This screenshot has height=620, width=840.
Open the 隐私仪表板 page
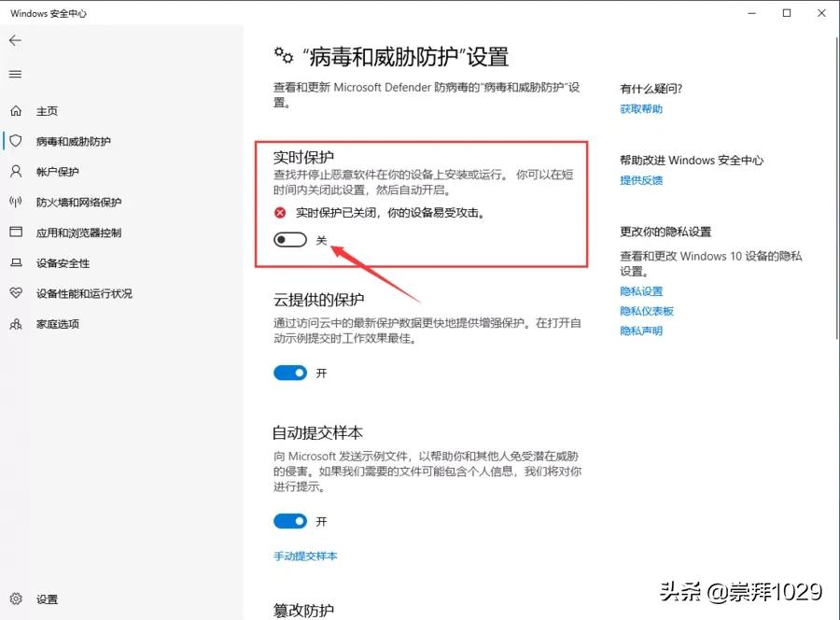point(646,310)
